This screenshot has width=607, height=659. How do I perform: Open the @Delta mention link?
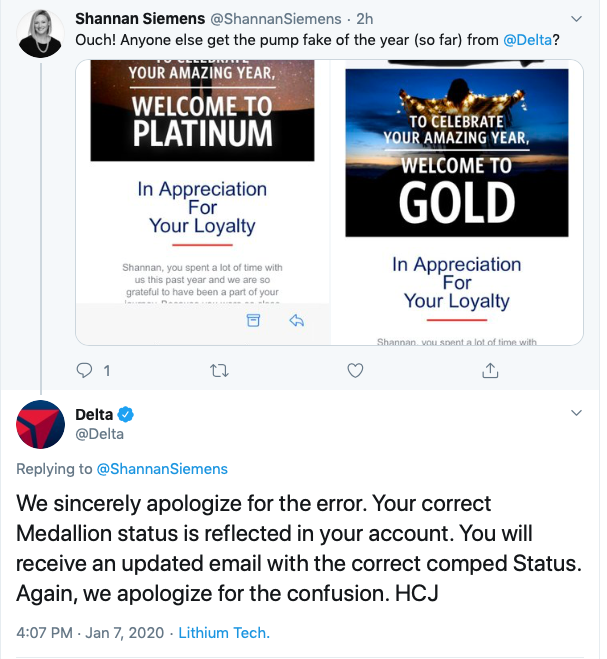coord(524,41)
